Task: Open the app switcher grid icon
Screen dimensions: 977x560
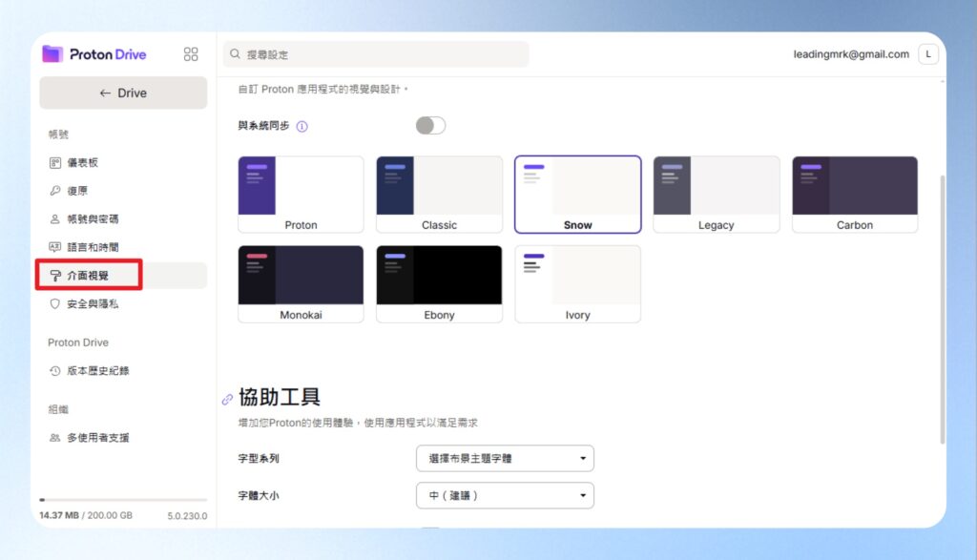Action: pyautogui.click(x=191, y=54)
